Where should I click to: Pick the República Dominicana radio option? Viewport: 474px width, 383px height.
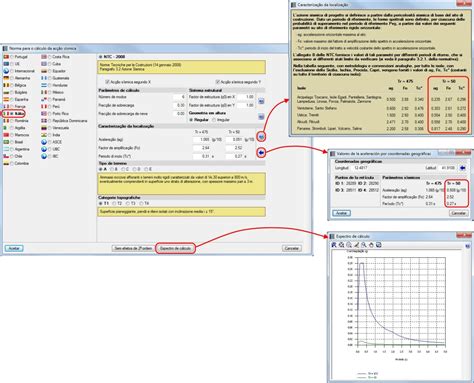(x=49, y=121)
